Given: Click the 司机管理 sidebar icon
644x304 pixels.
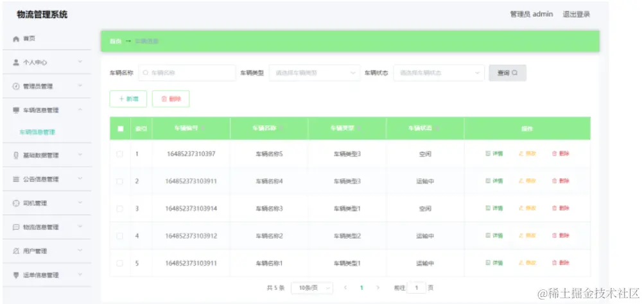Looking at the screenshot, I should click(x=16, y=203).
